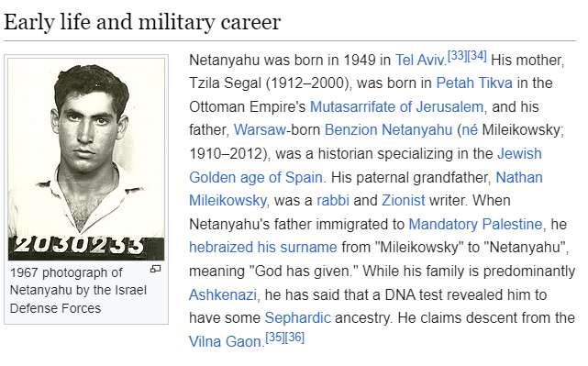Click citation reference [33]
Viewport: 588px width, 366px height.
(458, 56)
